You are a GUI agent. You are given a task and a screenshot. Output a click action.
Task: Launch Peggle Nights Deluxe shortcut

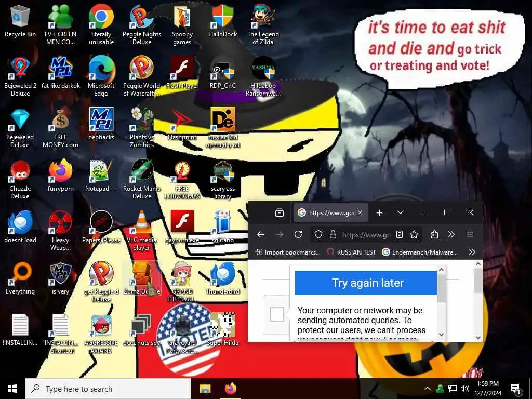[x=142, y=25]
